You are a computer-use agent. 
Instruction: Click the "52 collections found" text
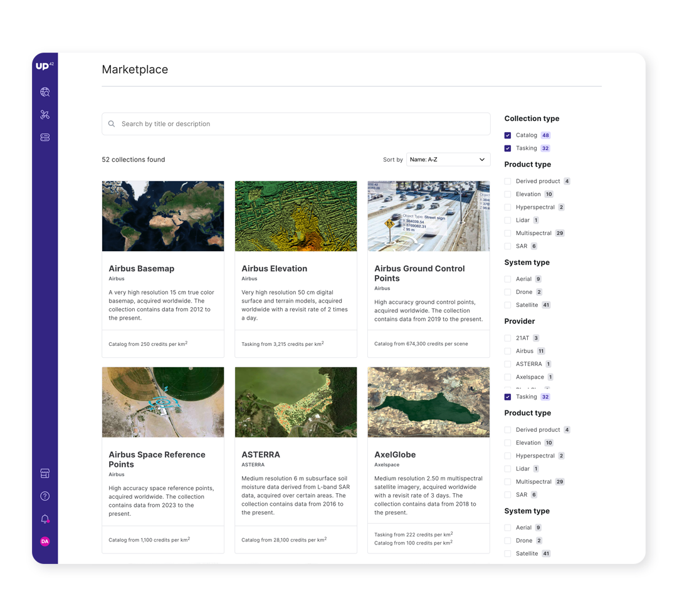[x=134, y=159]
